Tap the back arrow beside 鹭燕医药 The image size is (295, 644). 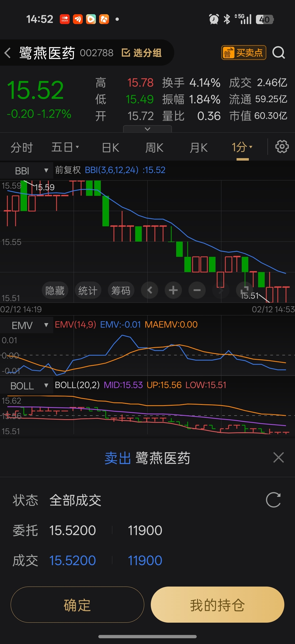coord(8,53)
